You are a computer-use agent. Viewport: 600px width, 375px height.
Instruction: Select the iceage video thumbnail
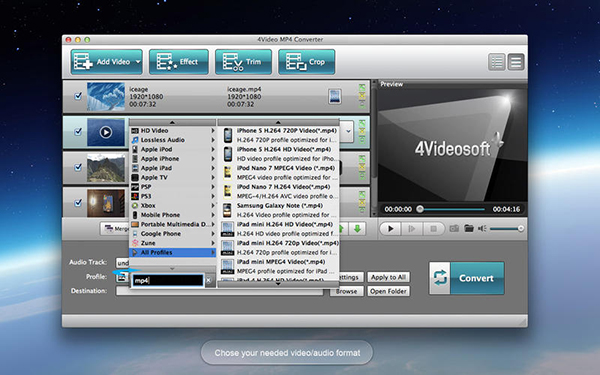pos(106,96)
